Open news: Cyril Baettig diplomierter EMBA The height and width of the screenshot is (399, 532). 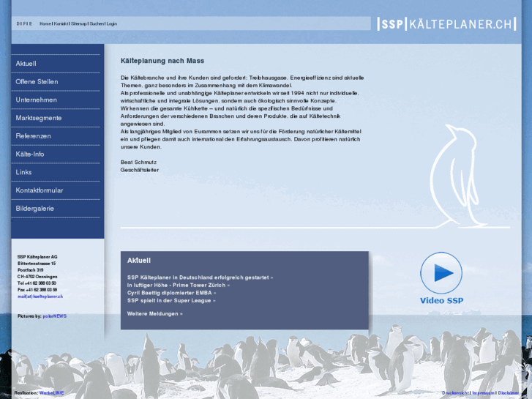click(x=172, y=293)
